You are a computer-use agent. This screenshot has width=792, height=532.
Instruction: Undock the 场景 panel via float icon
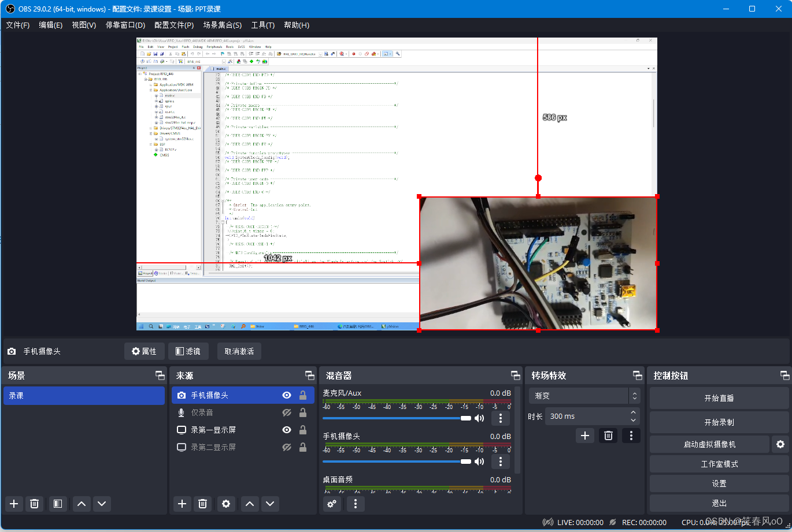[160, 375]
